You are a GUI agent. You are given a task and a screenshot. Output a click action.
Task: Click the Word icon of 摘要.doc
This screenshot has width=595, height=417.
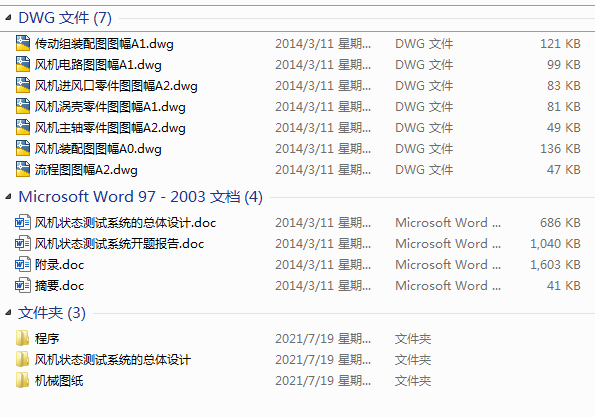coord(23,286)
